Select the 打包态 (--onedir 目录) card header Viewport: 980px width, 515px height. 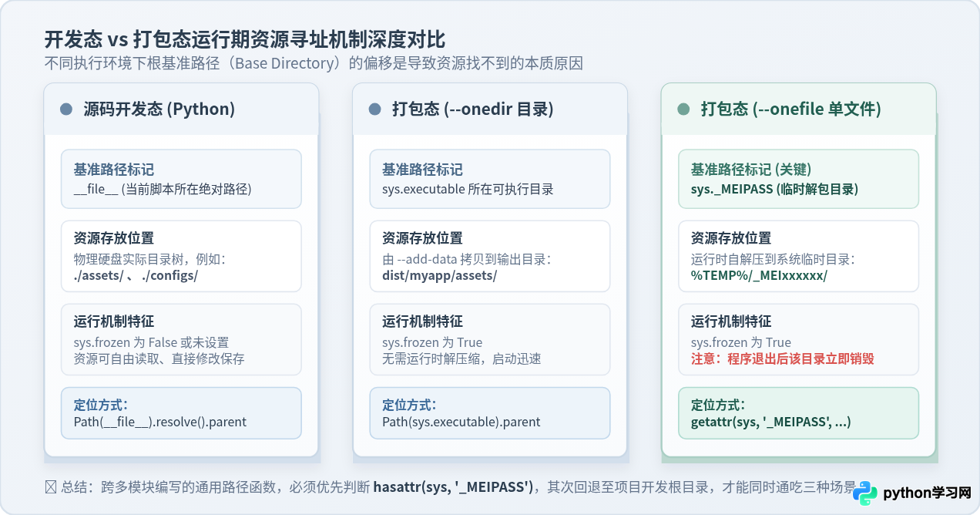tap(490, 109)
